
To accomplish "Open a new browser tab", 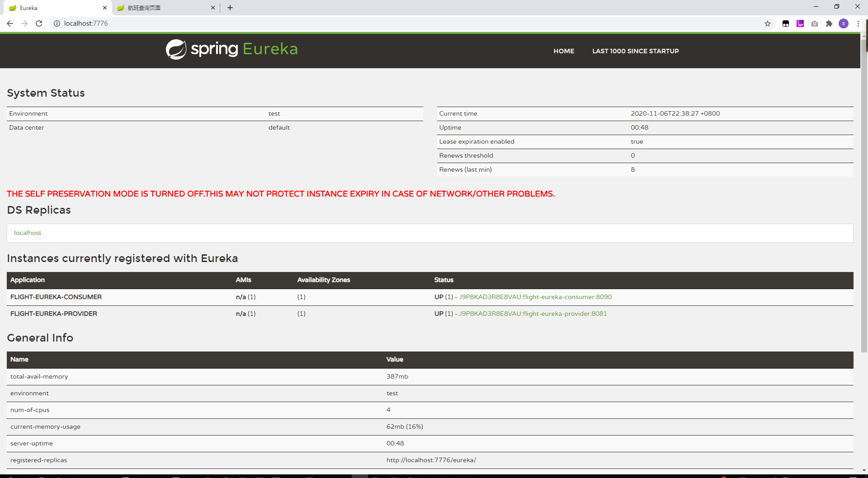I will coord(230,8).
